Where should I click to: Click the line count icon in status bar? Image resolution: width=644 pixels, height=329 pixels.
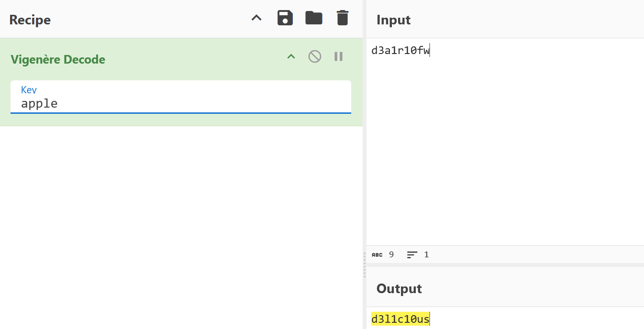tap(412, 255)
